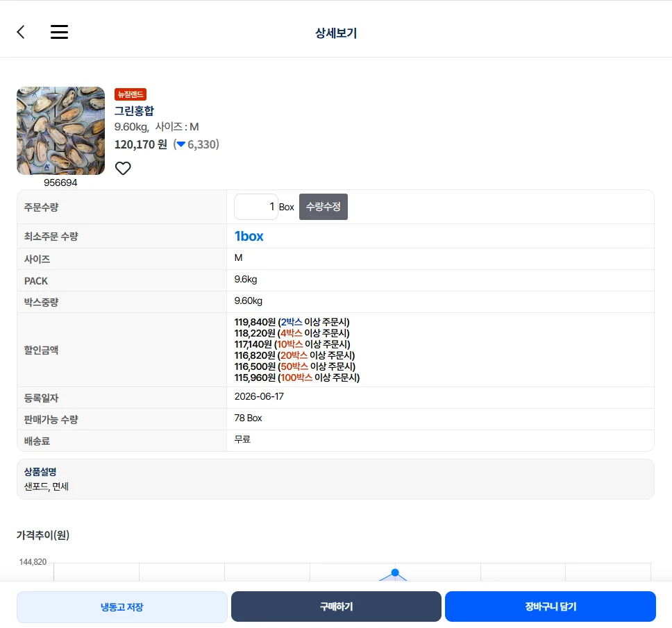672x628 pixels.
Task: Click registration date 2026-06-17
Action: point(259,396)
